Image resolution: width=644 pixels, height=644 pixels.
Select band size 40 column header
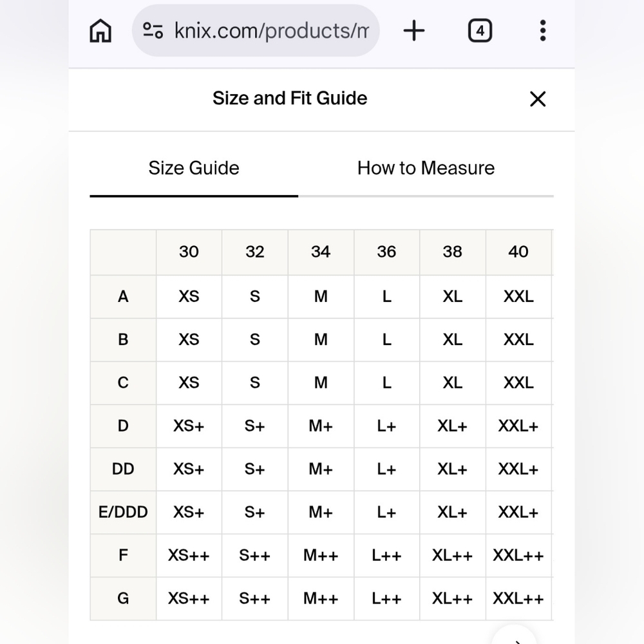518,252
